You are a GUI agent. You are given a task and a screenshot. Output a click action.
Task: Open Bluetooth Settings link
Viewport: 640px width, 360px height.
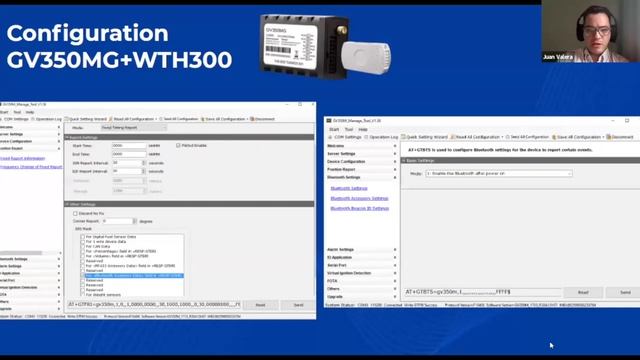(349, 188)
